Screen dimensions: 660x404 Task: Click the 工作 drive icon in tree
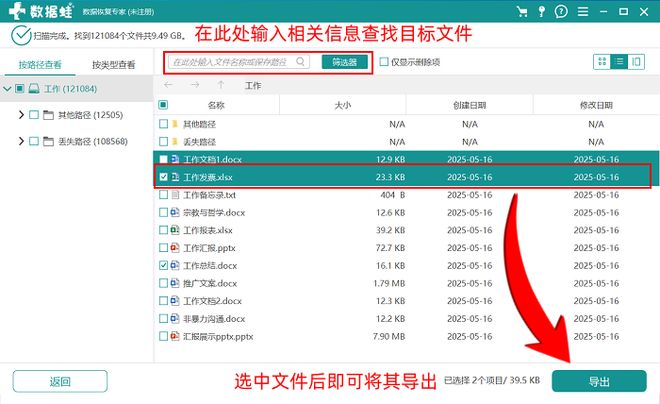click(x=34, y=89)
